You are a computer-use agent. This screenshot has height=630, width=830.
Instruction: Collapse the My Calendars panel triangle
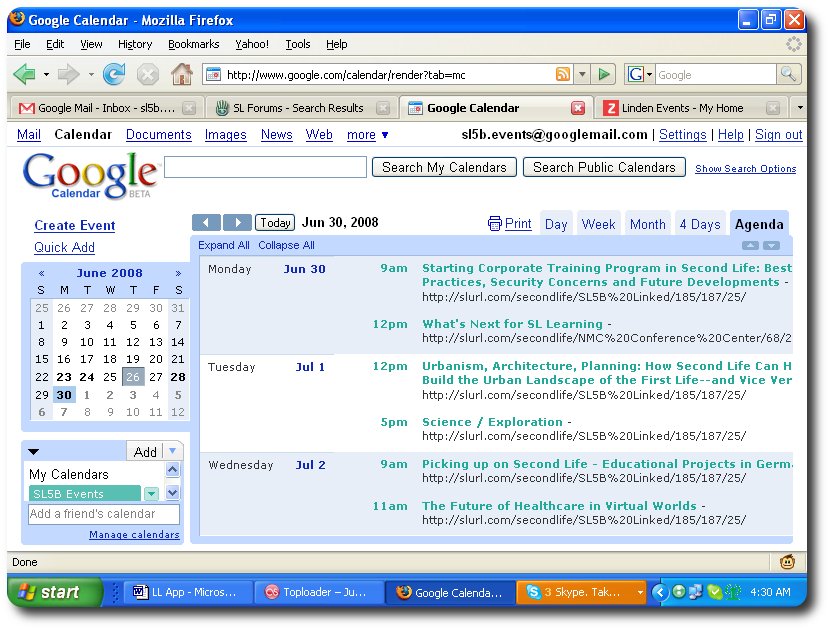coord(34,452)
